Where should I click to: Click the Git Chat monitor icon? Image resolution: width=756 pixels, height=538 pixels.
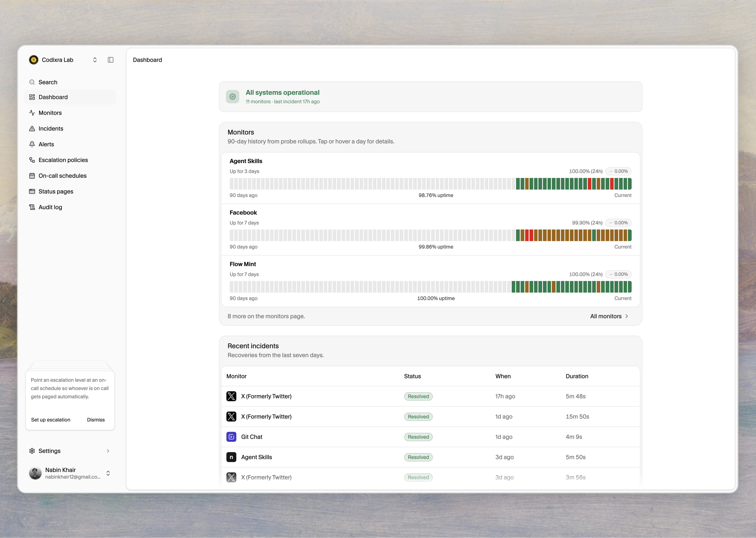[x=231, y=437]
